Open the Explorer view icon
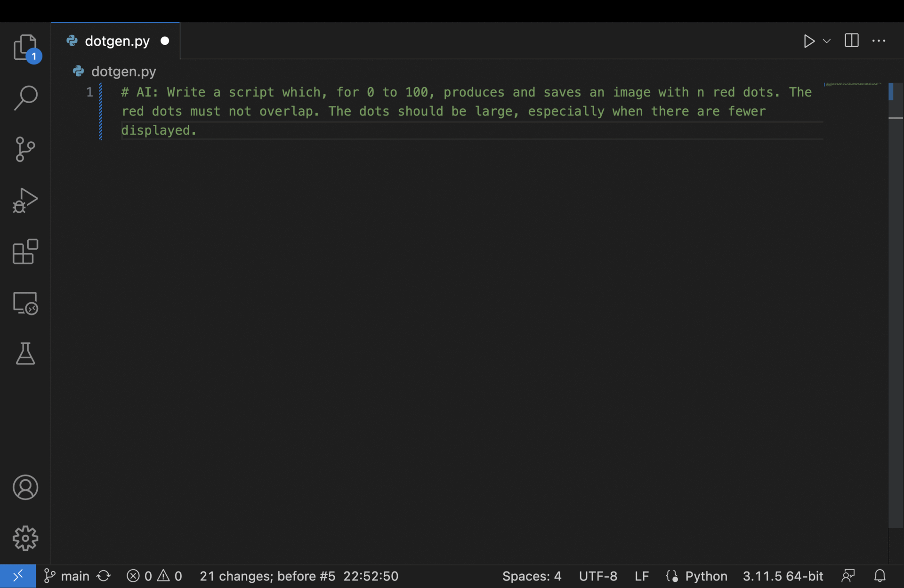The width and height of the screenshot is (904, 588). 25,47
